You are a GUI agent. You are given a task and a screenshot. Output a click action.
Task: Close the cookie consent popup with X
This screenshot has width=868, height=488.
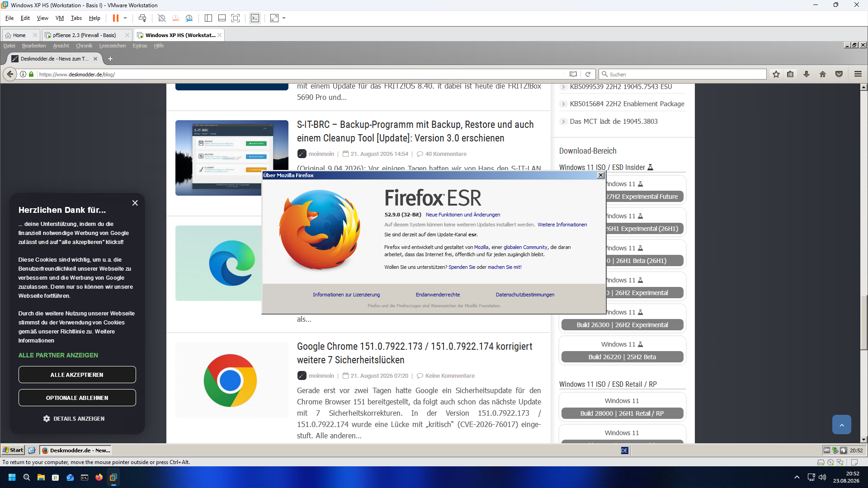point(135,203)
